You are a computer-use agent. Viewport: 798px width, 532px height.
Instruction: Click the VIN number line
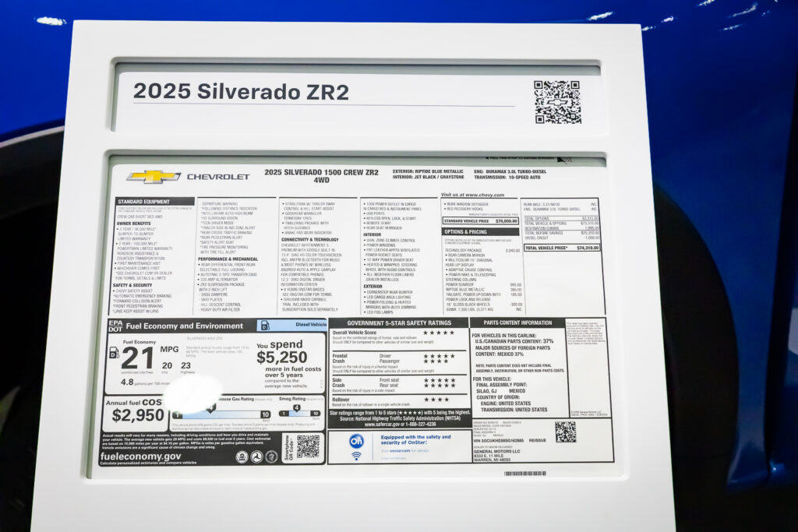tap(498, 440)
